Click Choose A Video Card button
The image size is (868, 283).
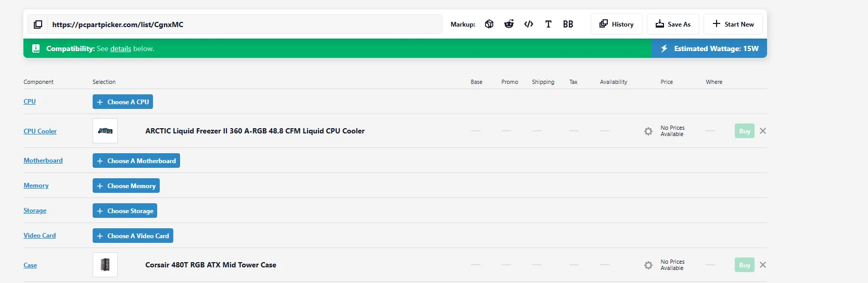(x=133, y=236)
